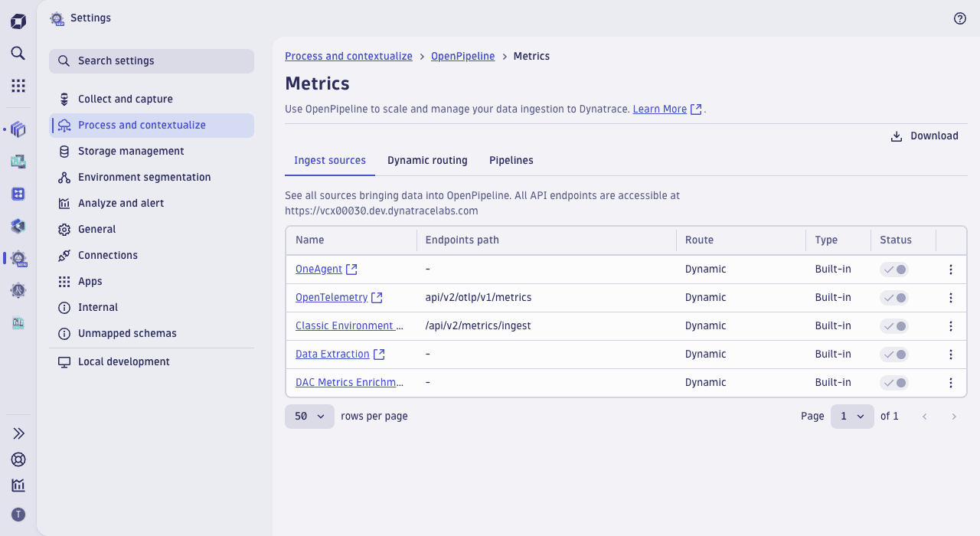980x536 pixels.
Task: Open the page number dropdown
Action: point(852,417)
